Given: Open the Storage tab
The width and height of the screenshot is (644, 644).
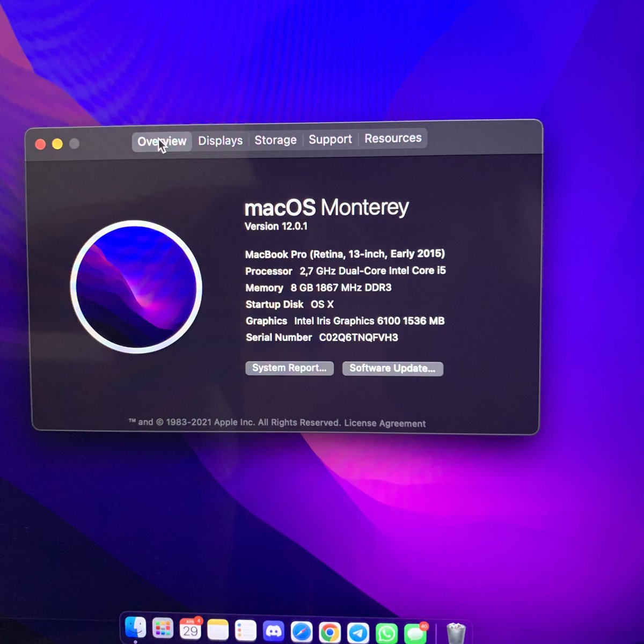Looking at the screenshot, I should [x=275, y=140].
